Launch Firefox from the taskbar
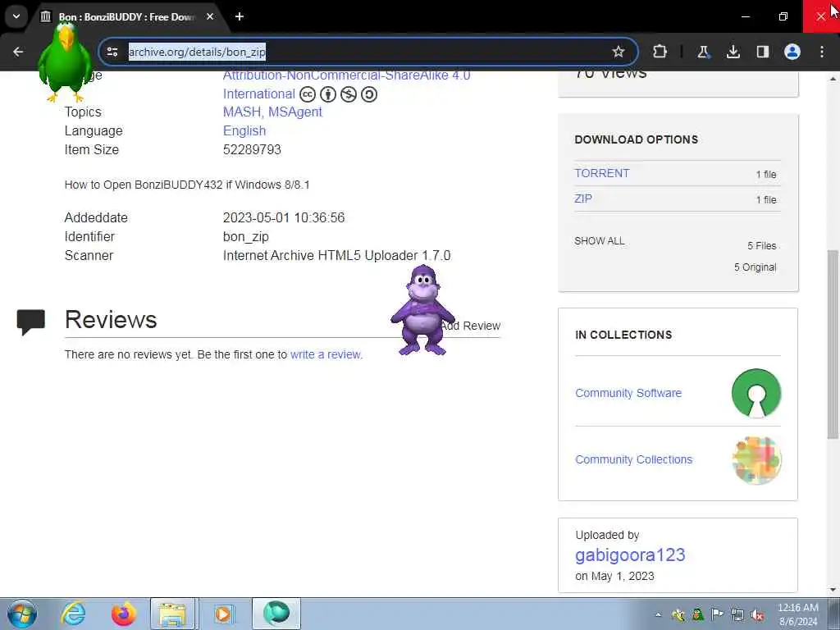Image resolution: width=840 pixels, height=630 pixels. pos(123,614)
